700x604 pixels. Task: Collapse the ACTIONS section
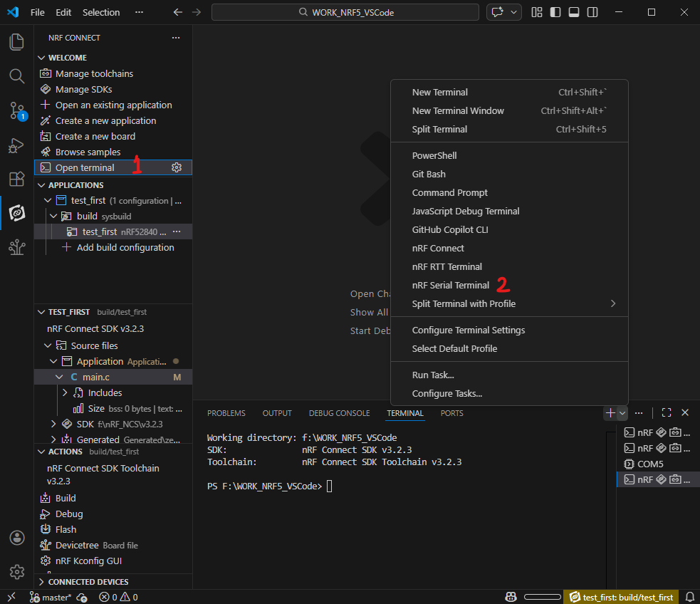(41, 452)
